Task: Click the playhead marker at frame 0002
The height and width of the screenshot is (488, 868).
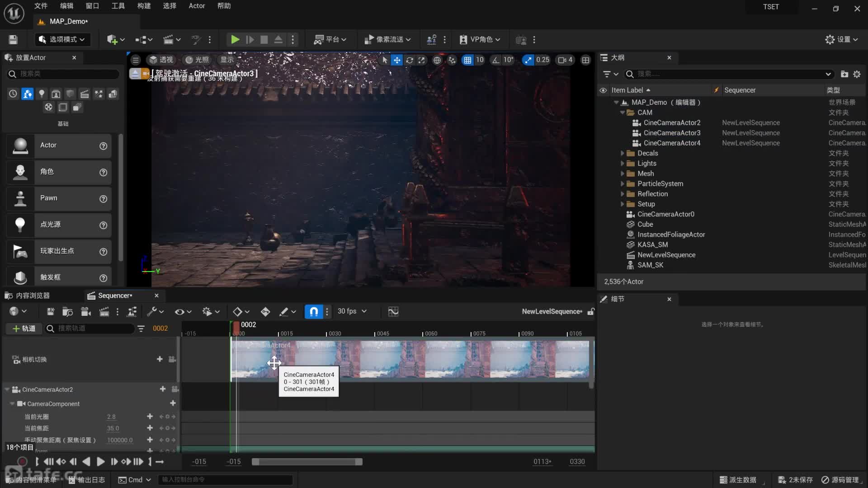Action: pyautogui.click(x=236, y=328)
